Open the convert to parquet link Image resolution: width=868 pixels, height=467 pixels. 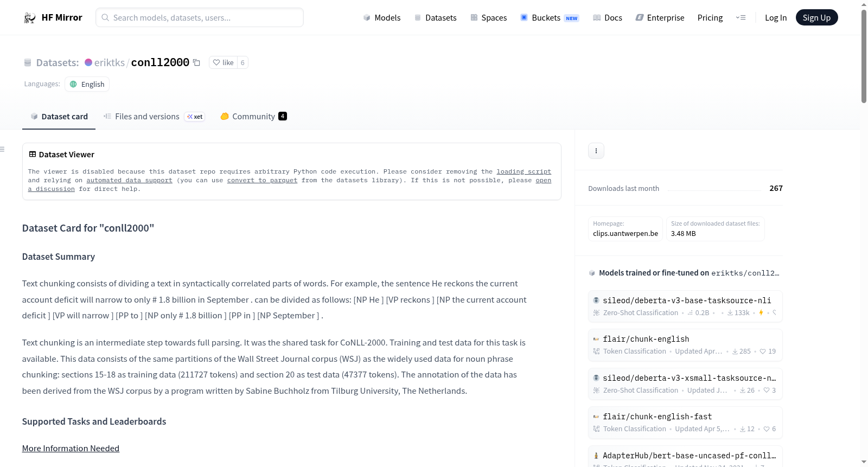coord(262,180)
